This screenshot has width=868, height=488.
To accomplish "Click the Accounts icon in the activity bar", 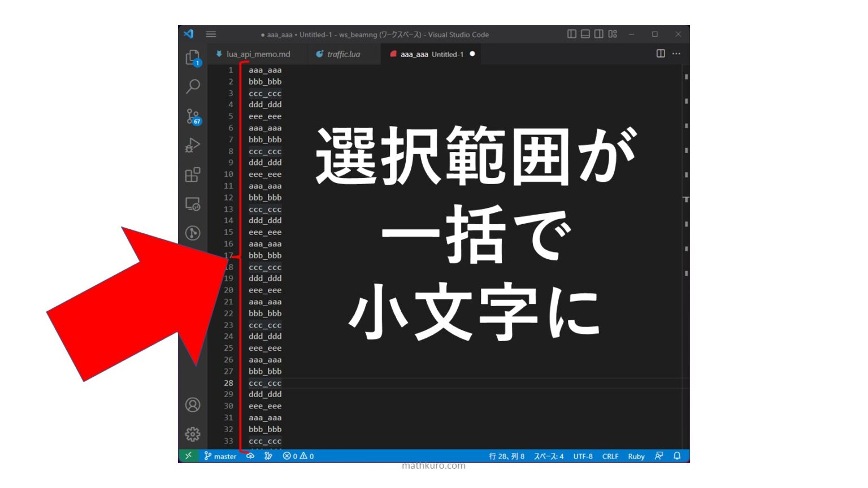I will [x=193, y=406].
